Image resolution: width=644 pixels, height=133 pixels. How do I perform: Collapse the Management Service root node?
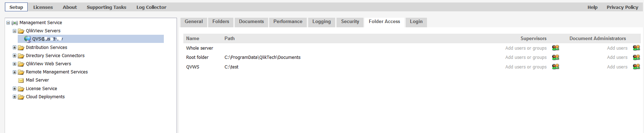(8, 23)
